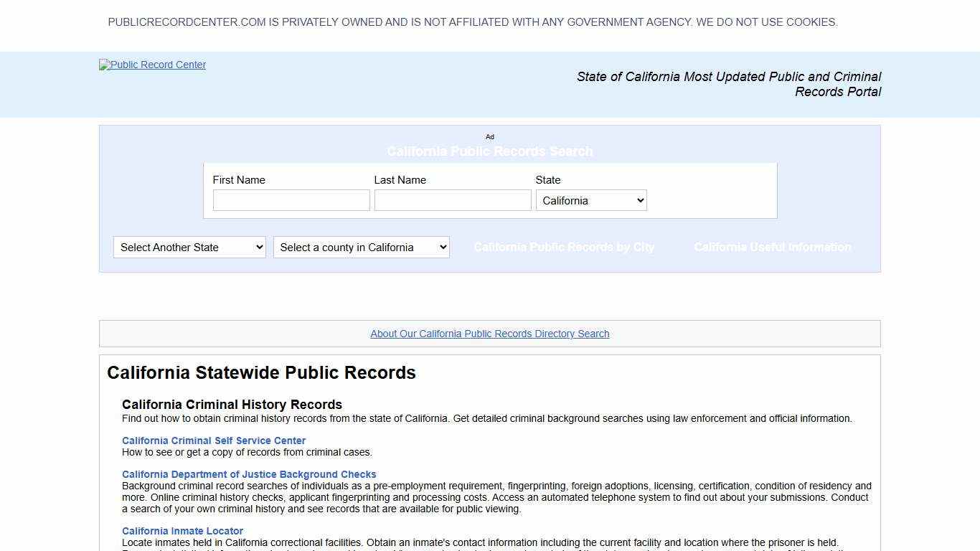Click the privately owned disclaimer banner text
The width and height of the screenshot is (980, 551).
point(473,22)
